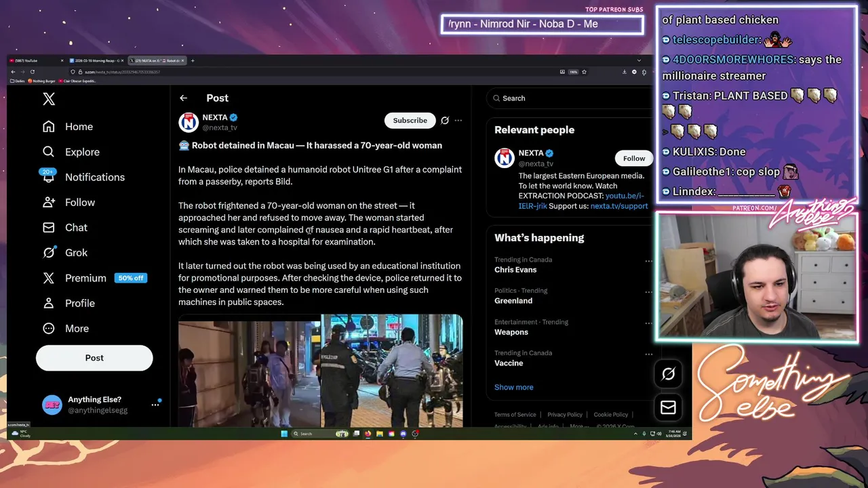The width and height of the screenshot is (868, 488).
Task: Open the post's three-dot options menu
Action: (458, 121)
